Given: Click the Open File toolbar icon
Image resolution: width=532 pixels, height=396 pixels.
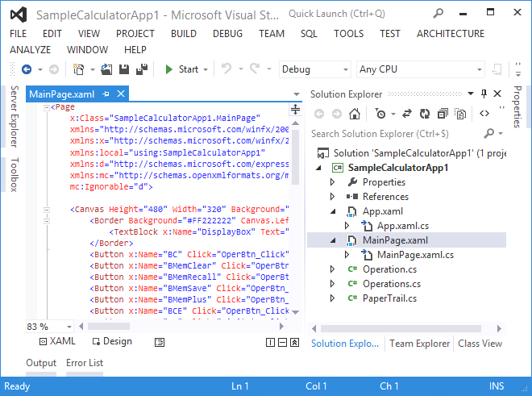Looking at the screenshot, I should (x=106, y=69).
